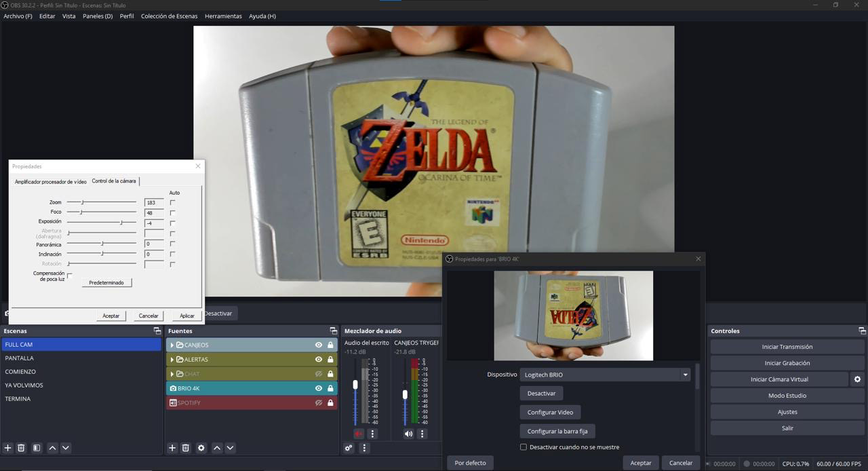Click Modo Estudio button
868x471 pixels.
pyautogui.click(x=787, y=396)
